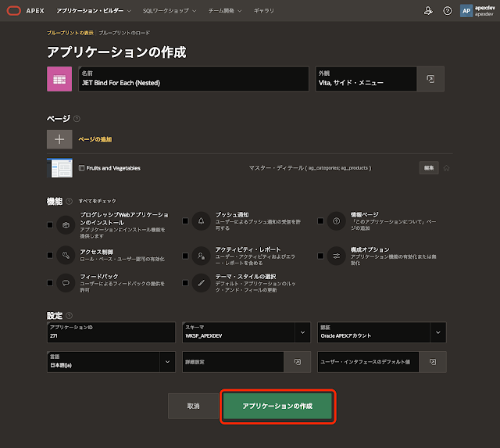Open the administration user icon
Image resolution: width=500 pixels, height=448 pixels.
tap(428, 11)
